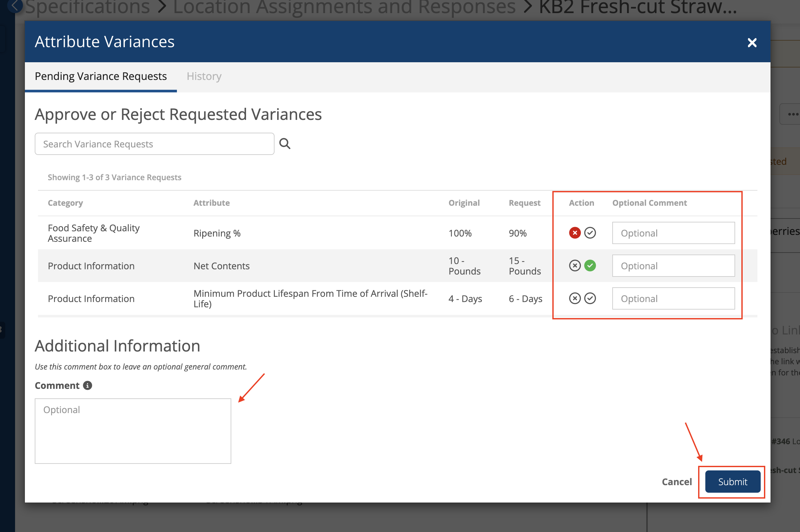Click the 100% original value
The image size is (800, 532).
tap(460, 233)
